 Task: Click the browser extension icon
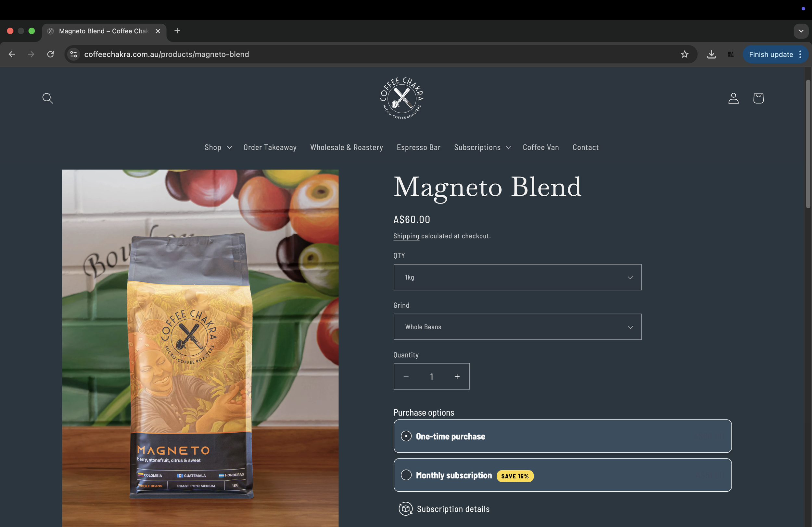(731, 54)
